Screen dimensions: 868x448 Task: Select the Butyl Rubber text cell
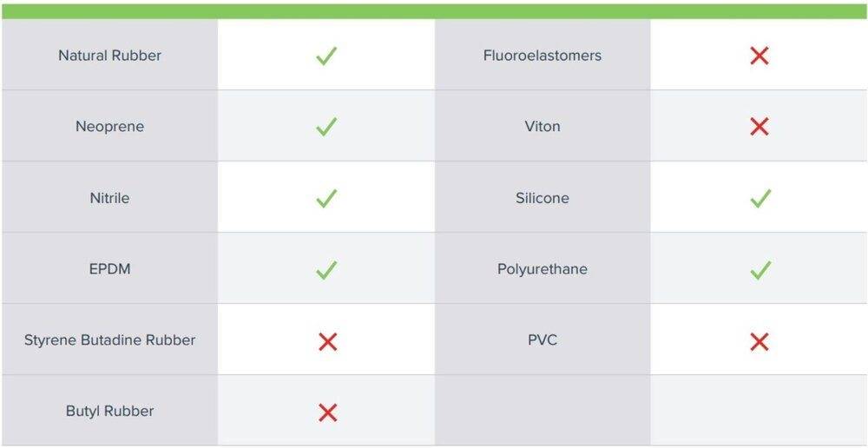tap(110, 411)
